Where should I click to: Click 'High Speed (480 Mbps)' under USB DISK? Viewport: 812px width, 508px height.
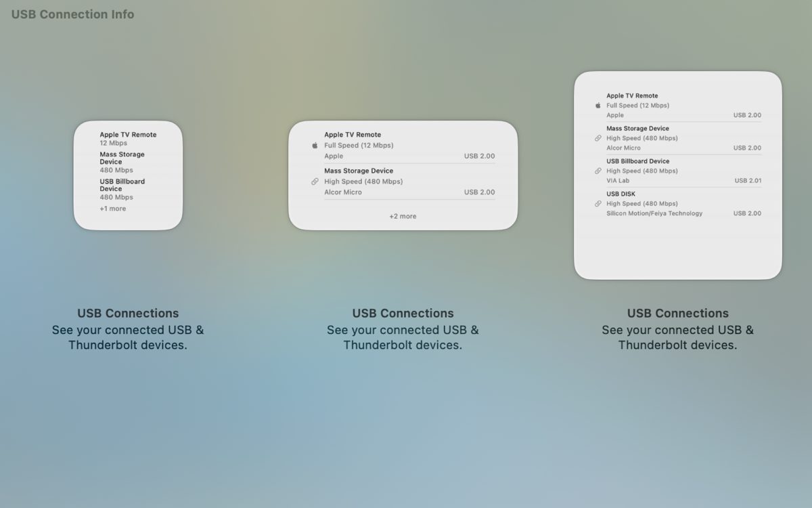pyautogui.click(x=642, y=203)
